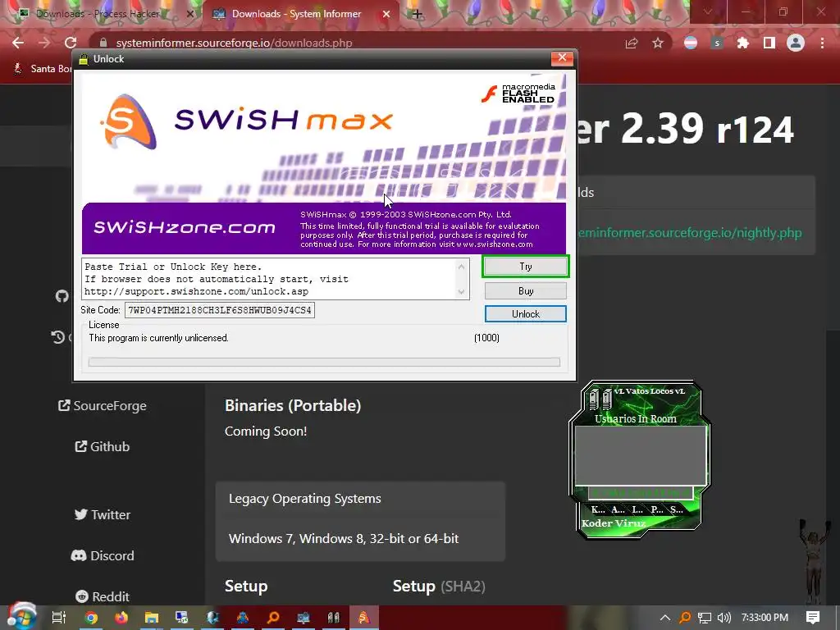Open the Windows Start button
This screenshot has width=840, height=630.
(x=21, y=617)
